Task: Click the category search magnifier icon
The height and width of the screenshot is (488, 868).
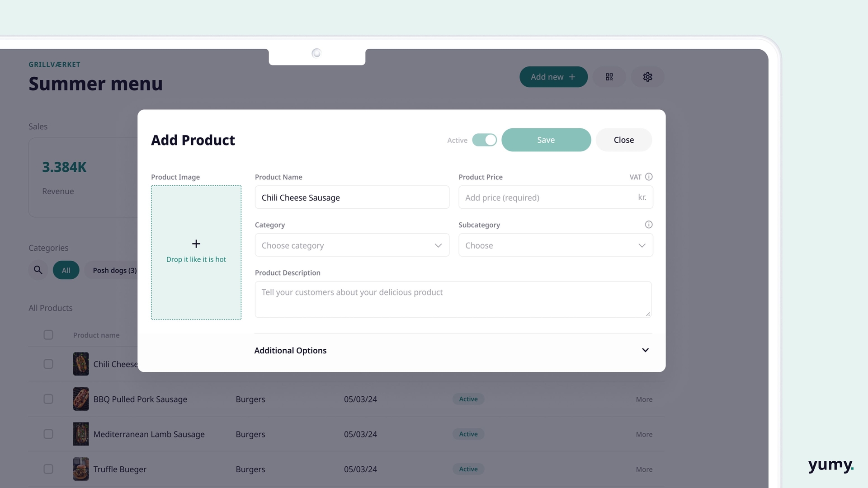Action: pyautogui.click(x=38, y=270)
